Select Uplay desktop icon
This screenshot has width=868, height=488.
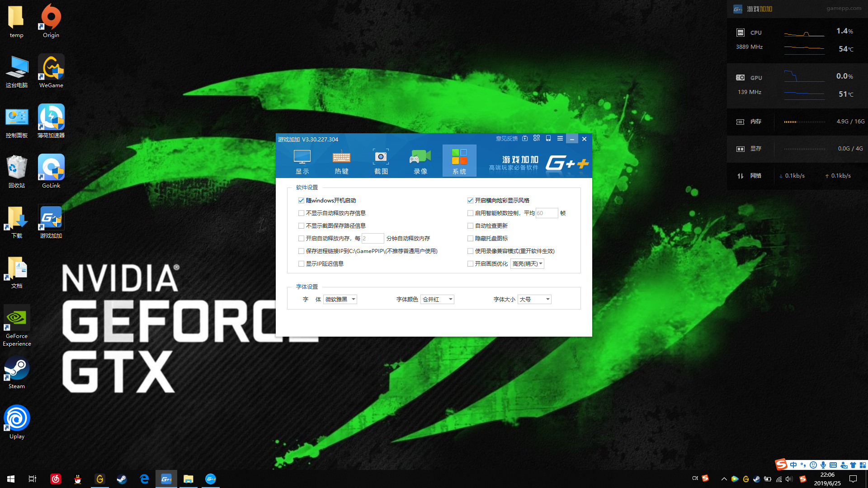pyautogui.click(x=17, y=422)
